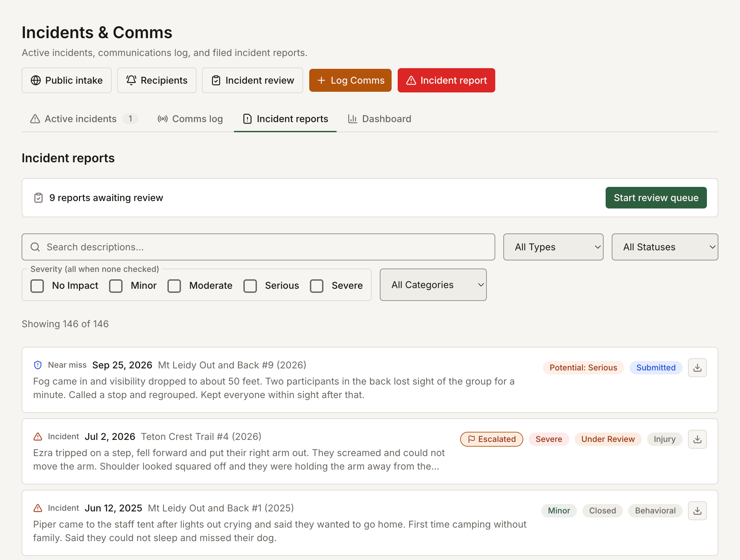
Task: Check the No Impact severity checkbox
Action: [x=37, y=286]
